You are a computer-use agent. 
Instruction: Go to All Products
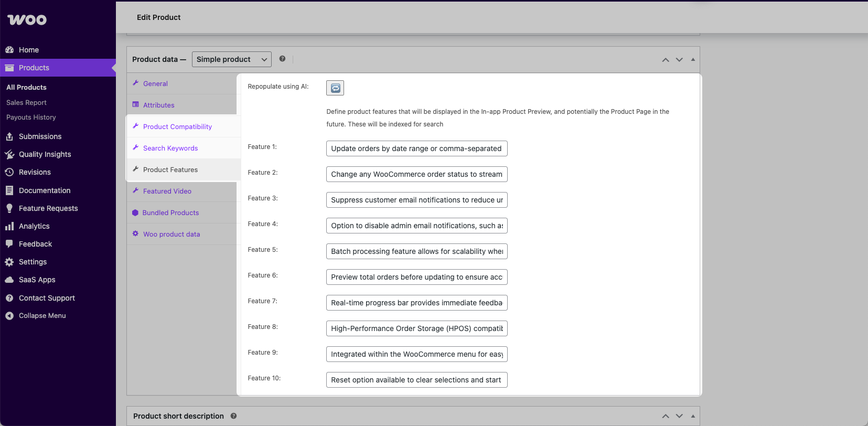[x=26, y=87]
